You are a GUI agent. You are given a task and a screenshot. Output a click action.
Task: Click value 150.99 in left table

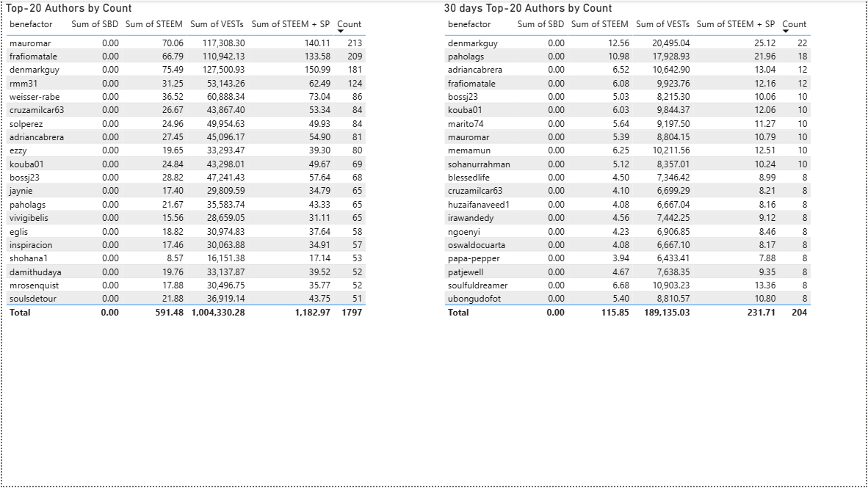(x=318, y=70)
